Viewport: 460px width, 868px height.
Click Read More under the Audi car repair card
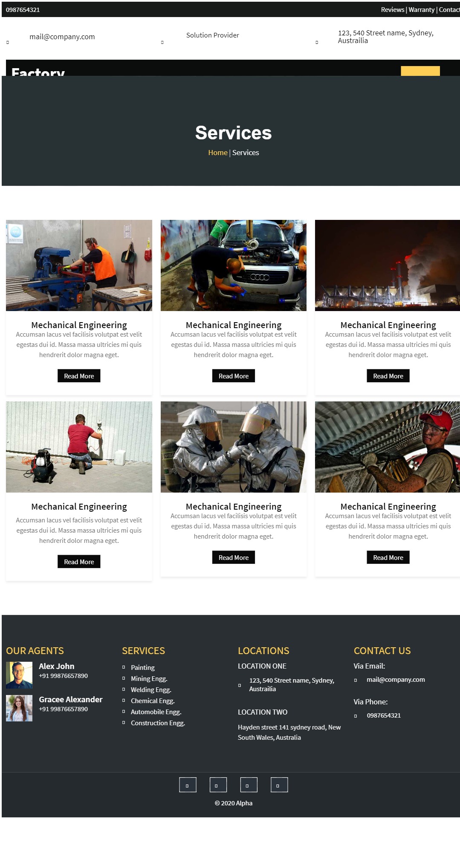coord(234,376)
